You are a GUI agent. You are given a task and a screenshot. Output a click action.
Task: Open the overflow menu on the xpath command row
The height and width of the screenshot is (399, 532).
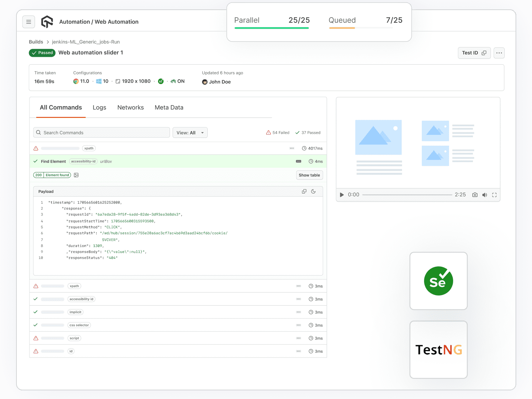tap(291, 148)
